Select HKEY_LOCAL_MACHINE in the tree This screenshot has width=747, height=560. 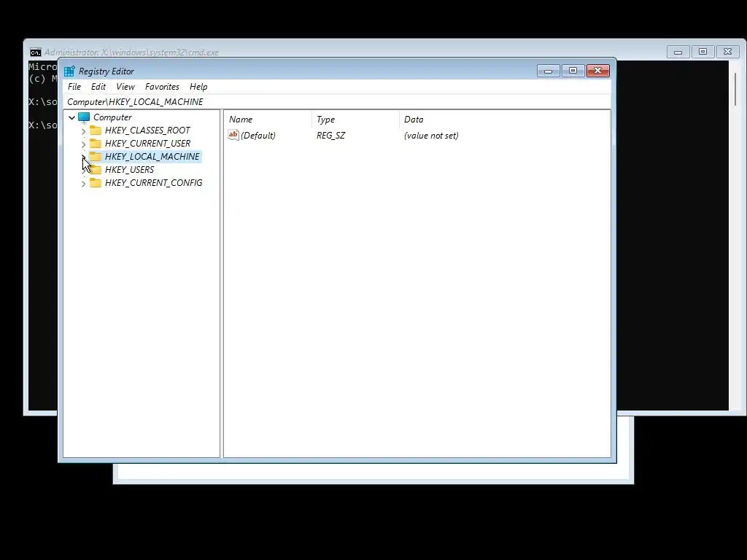coord(152,156)
